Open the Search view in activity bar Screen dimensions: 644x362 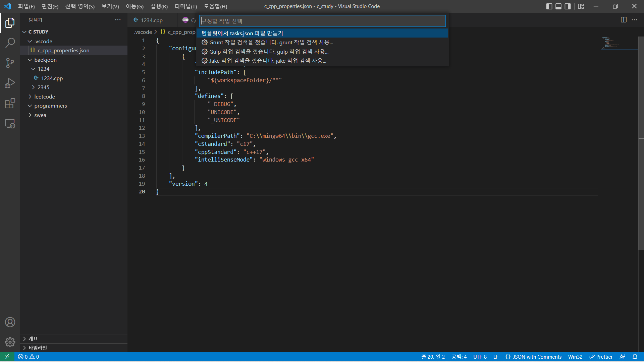(10, 43)
